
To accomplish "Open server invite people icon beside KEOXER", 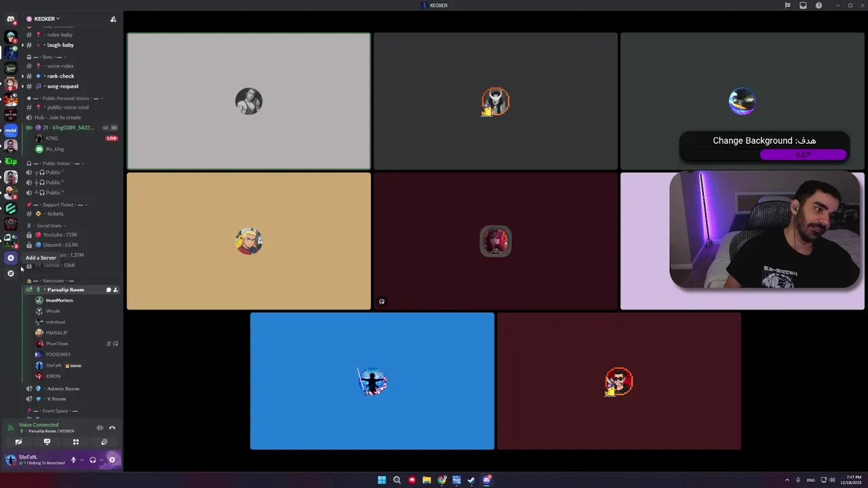I will coord(113,19).
